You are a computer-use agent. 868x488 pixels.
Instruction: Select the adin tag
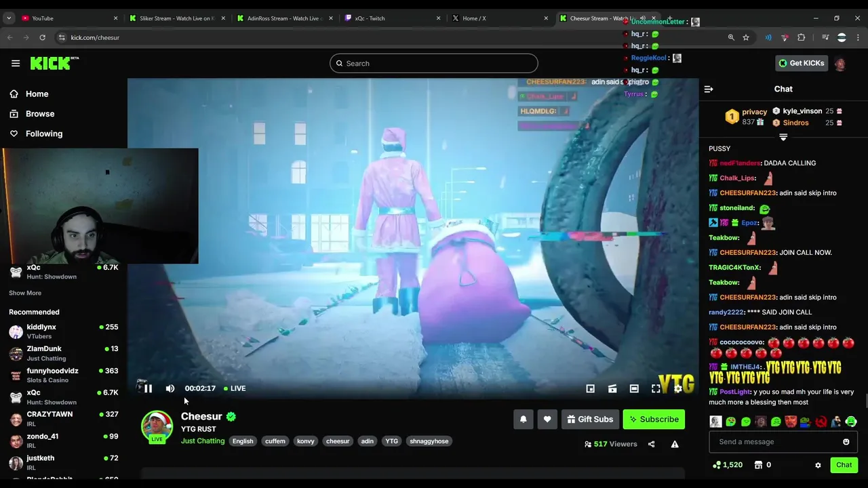367,441
